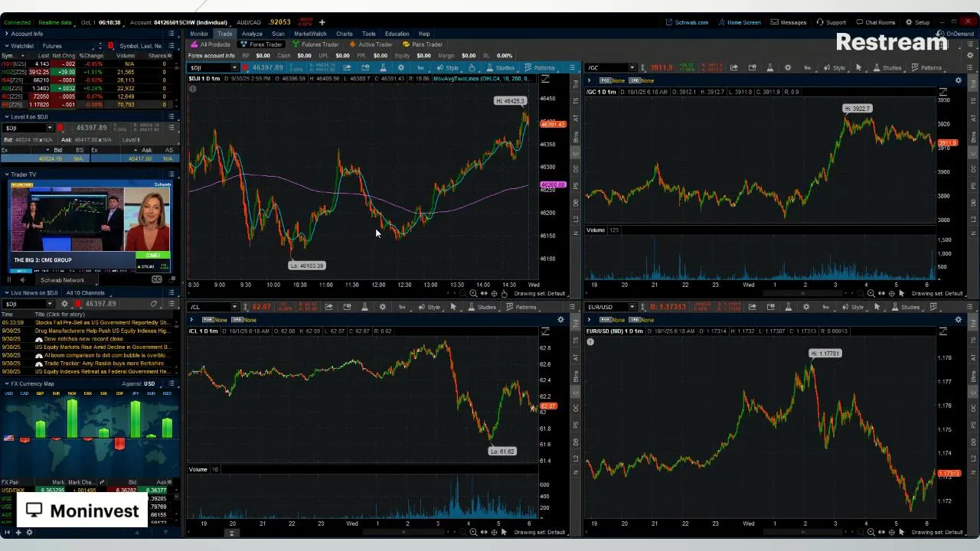Click the Support headset link
This screenshot has height=551, width=980.
pyautogui.click(x=831, y=22)
